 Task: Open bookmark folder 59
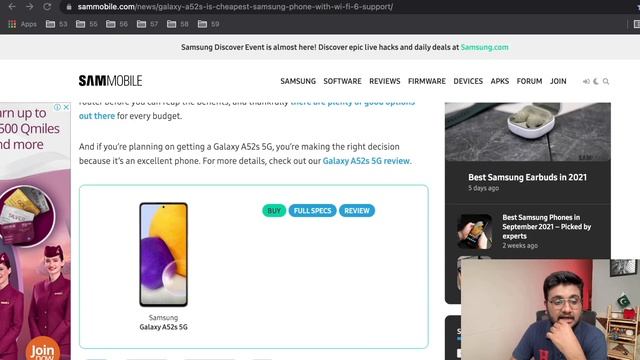point(208,24)
